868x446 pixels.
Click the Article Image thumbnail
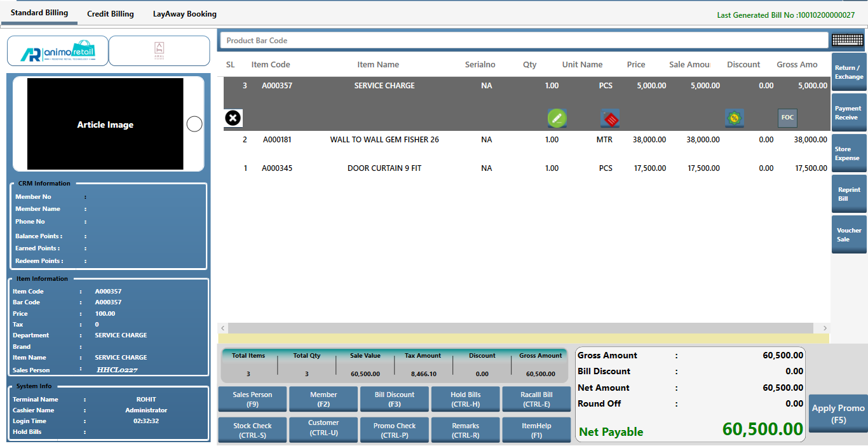tap(105, 125)
